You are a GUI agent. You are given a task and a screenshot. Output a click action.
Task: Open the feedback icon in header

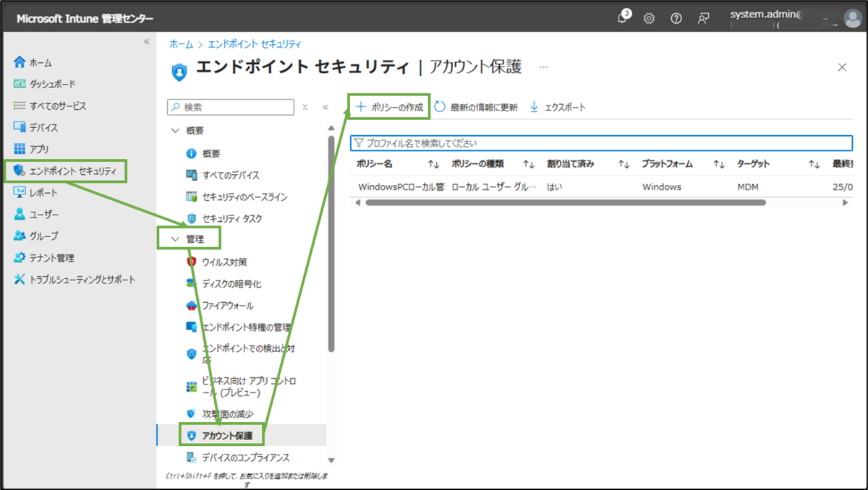[702, 19]
